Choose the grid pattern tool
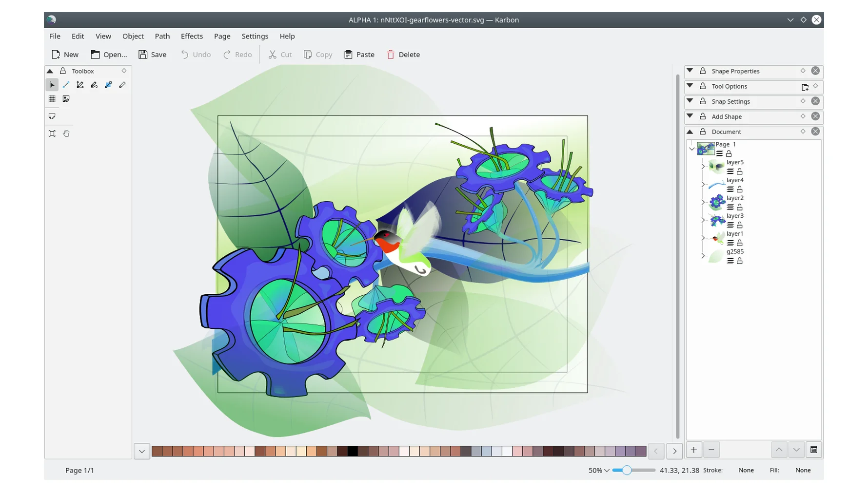868x493 pixels. click(x=52, y=99)
